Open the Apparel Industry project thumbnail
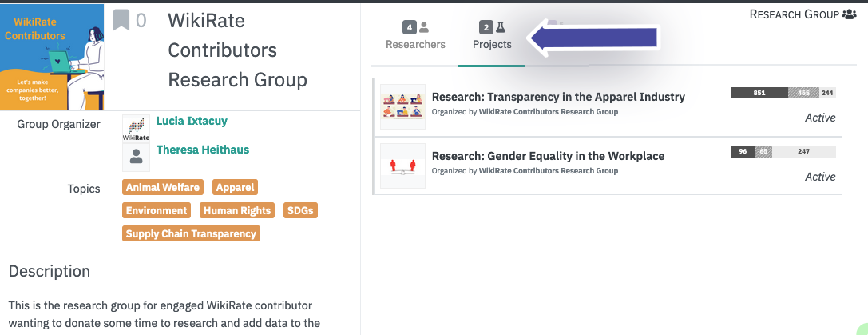868x335 pixels. point(403,106)
